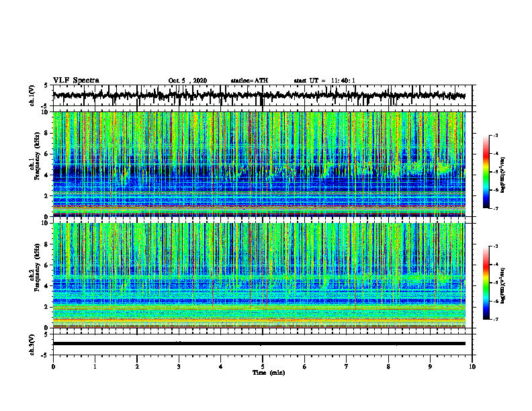Viewport: 532px width, 411px height.
Task: Click time axis tick label '0'
Action: click(x=53, y=367)
